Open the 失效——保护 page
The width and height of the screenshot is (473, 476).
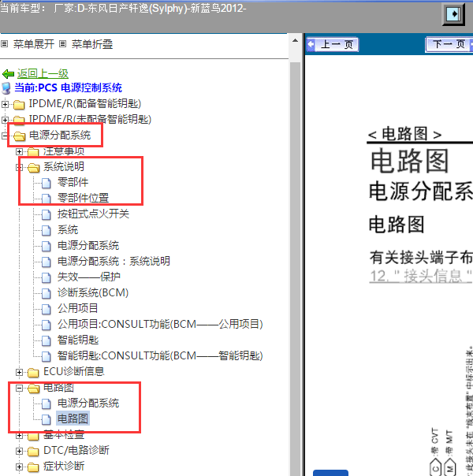[89, 277]
